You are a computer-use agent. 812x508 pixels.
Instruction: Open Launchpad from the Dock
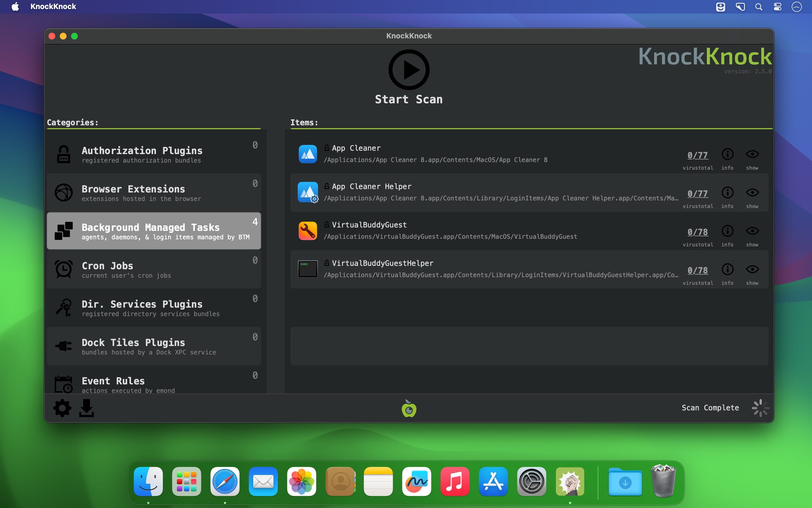pyautogui.click(x=187, y=481)
